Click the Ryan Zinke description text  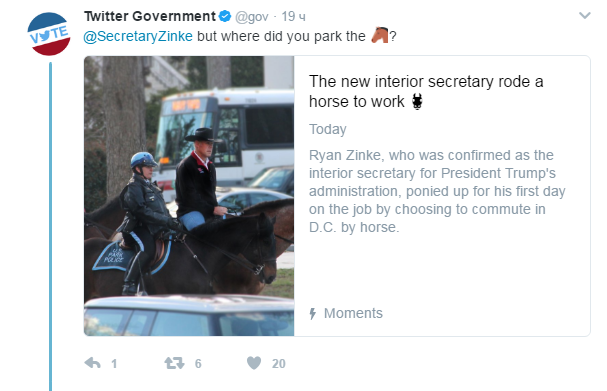[x=437, y=191]
